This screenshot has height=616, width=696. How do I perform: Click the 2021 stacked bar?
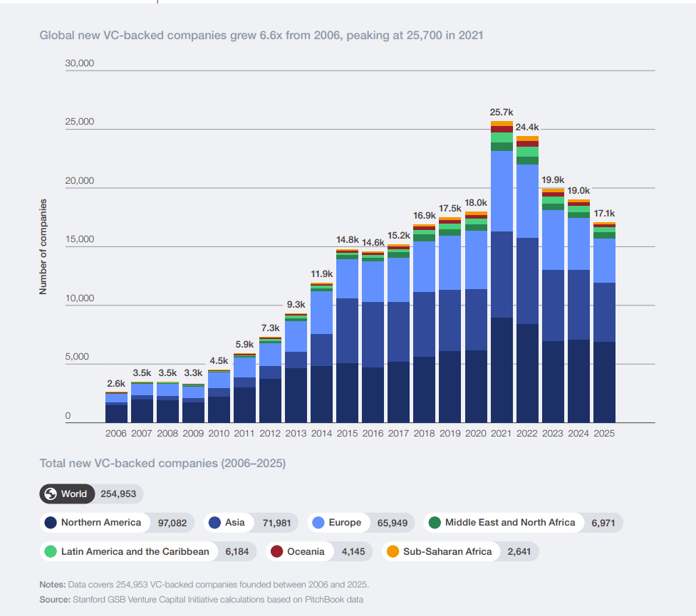[x=502, y=271]
